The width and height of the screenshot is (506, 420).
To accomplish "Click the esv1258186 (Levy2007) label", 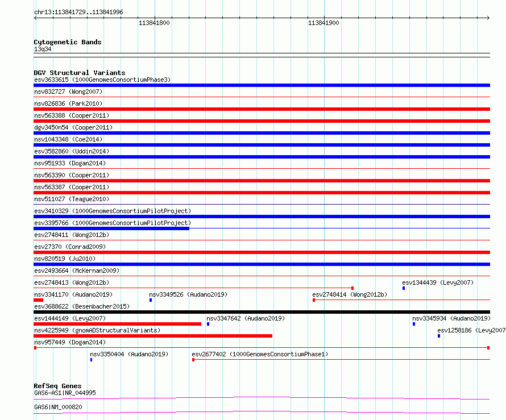I will [471, 330].
